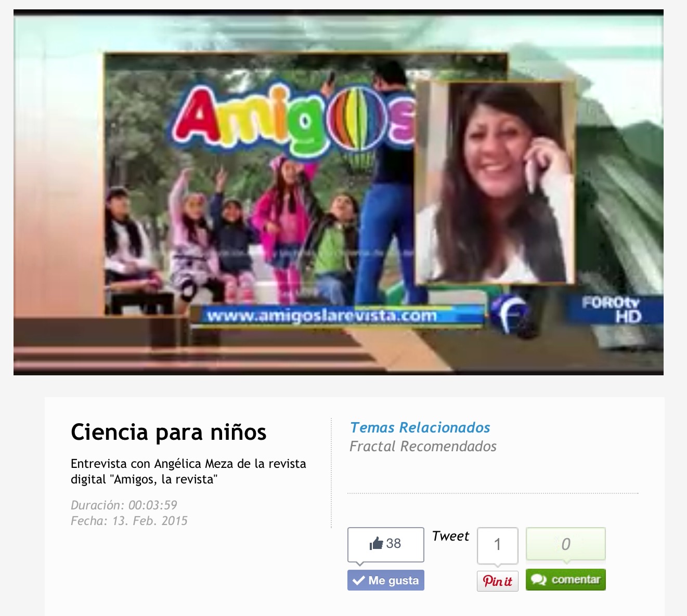Click the checkmark icon in Me gusta

[358, 581]
